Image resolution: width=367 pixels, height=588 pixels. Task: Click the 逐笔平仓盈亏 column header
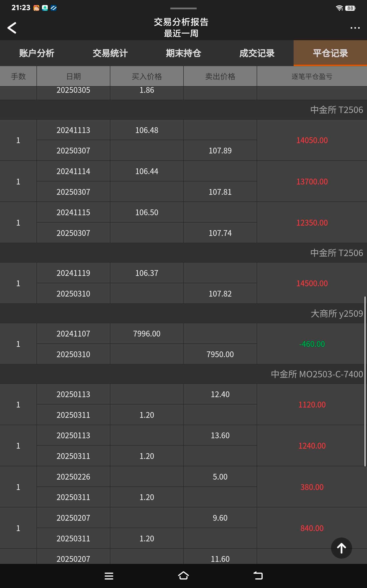coord(312,76)
